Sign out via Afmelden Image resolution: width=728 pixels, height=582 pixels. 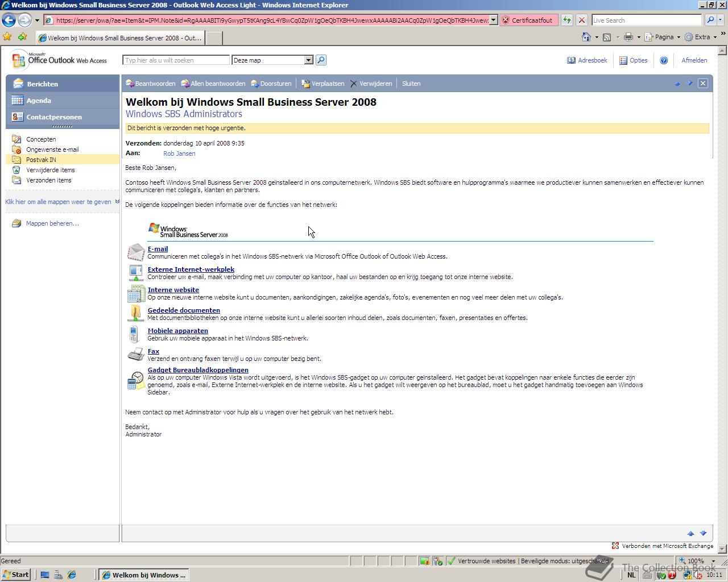(x=694, y=60)
